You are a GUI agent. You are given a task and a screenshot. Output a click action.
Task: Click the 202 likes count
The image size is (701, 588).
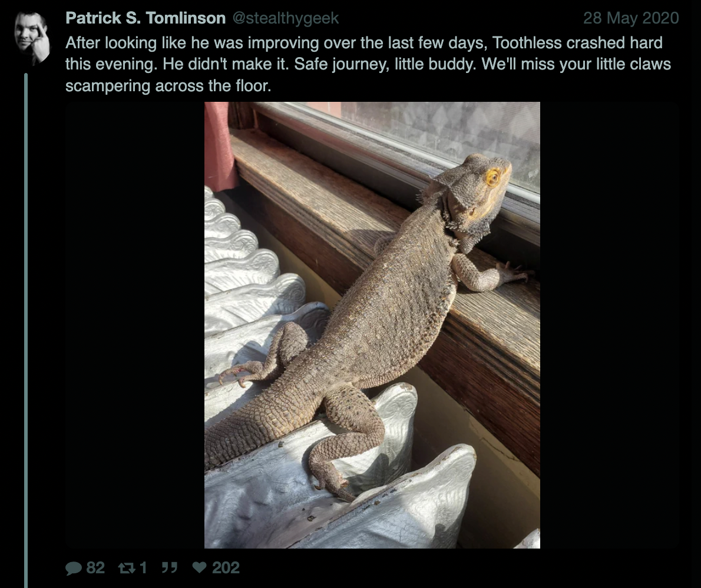click(226, 568)
